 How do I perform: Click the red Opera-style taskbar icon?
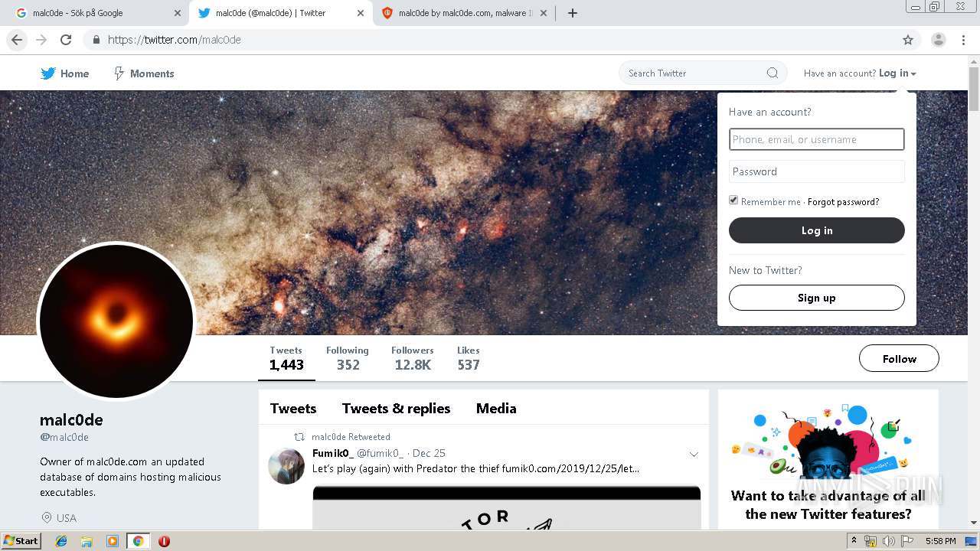[164, 541]
